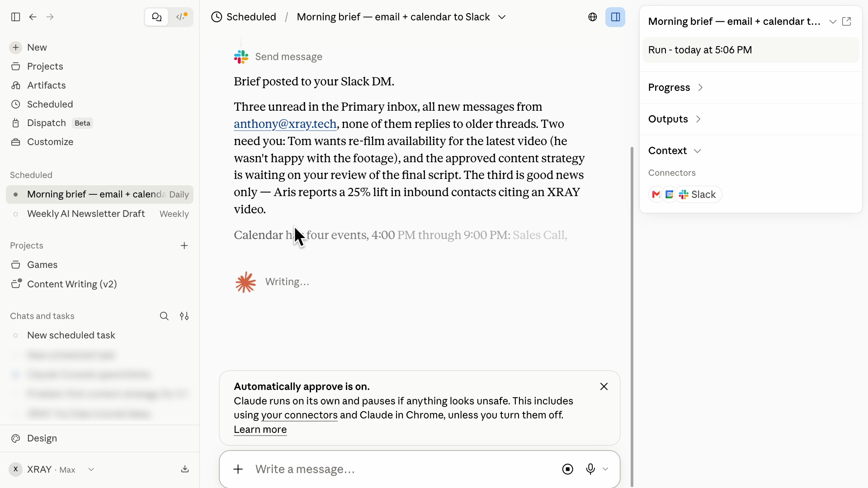Collapse the Context section
Screen dimensions: 868x488
tap(675, 151)
